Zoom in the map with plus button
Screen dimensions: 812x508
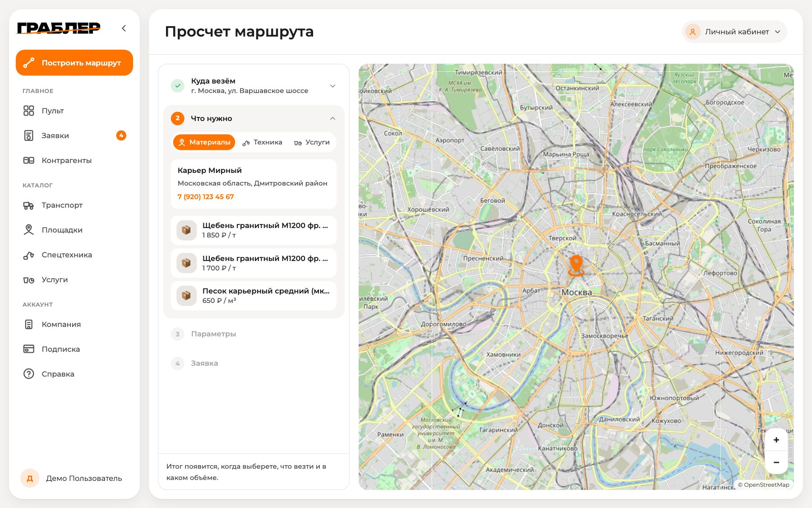tap(776, 440)
